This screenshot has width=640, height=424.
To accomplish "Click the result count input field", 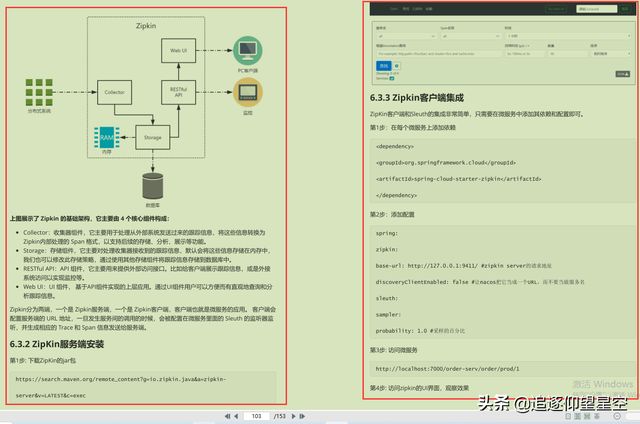I will (x=568, y=54).
